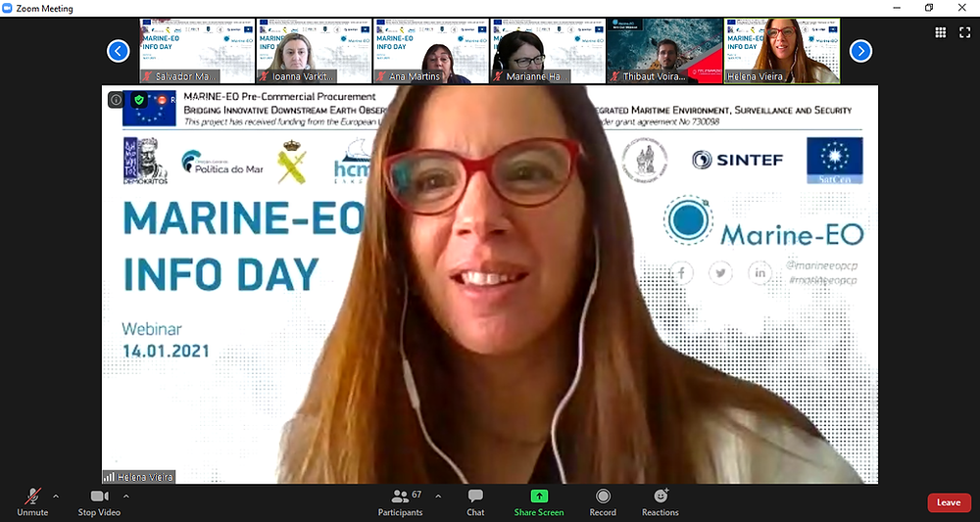Minimize the Zoom Meeting window
This screenshot has width=980, height=522.
(x=896, y=8)
